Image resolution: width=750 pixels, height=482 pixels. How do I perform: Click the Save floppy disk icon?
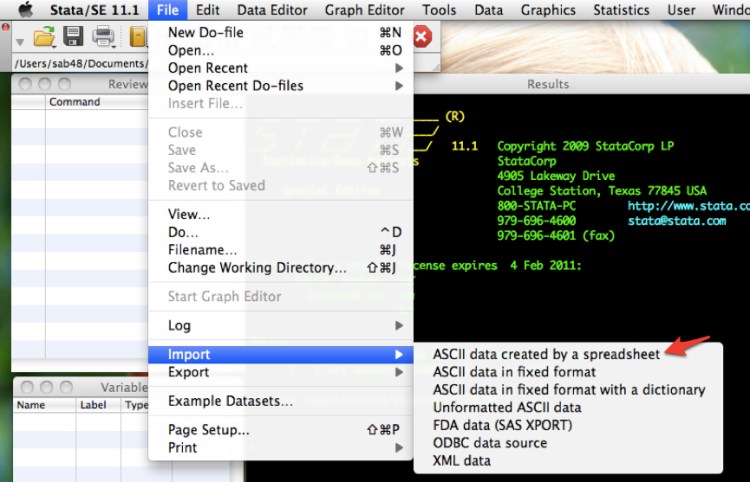pos(73,37)
